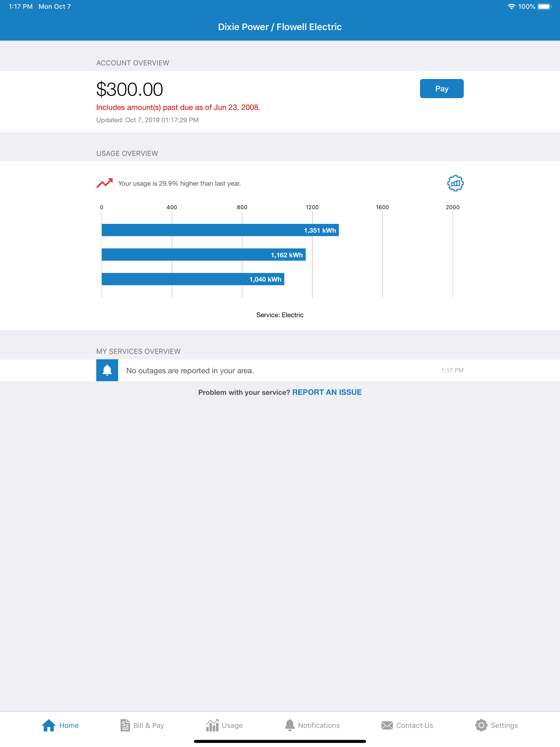Switch to the Bill & Pay tab
560x747 pixels.
pos(148,725)
